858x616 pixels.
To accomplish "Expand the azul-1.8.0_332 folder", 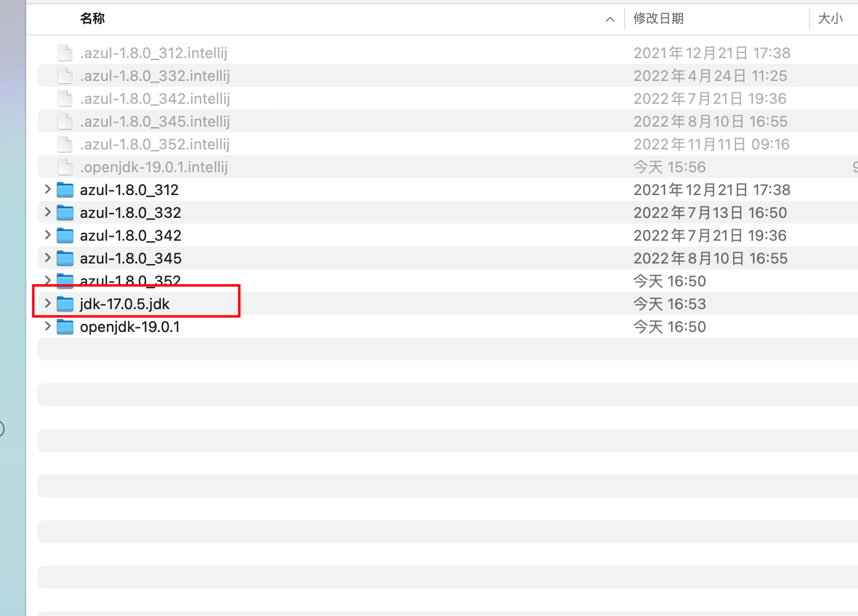I will 48,212.
